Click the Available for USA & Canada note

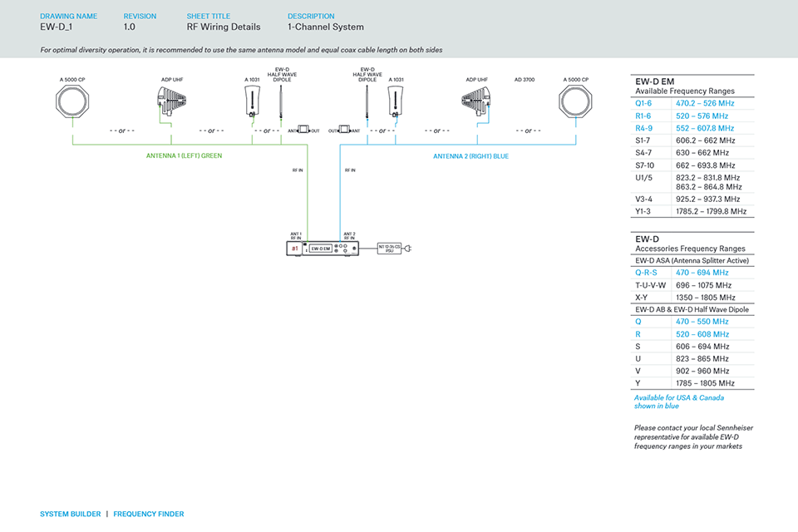[x=679, y=401]
